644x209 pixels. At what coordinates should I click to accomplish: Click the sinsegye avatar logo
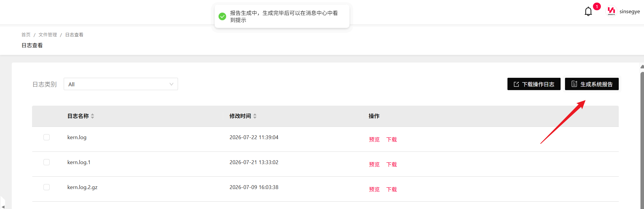pos(611,11)
